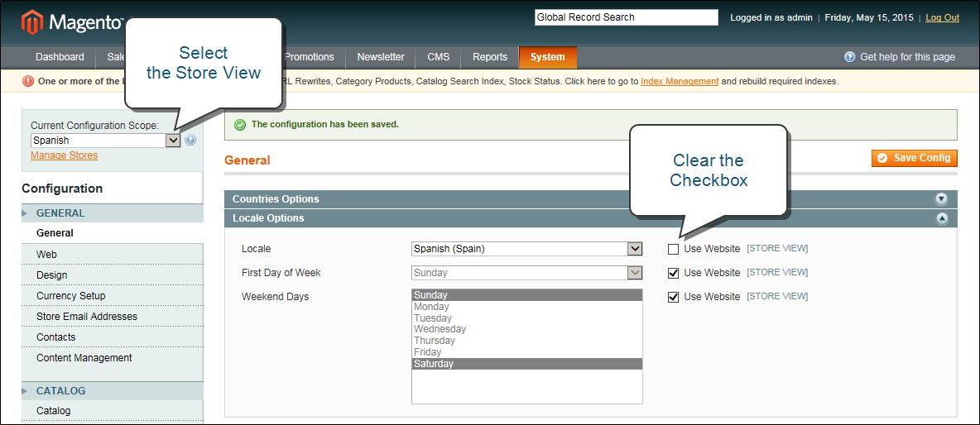The height and width of the screenshot is (425, 980).
Task: Select Tuesday in Weekend Days list
Action: [x=527, y=318]
